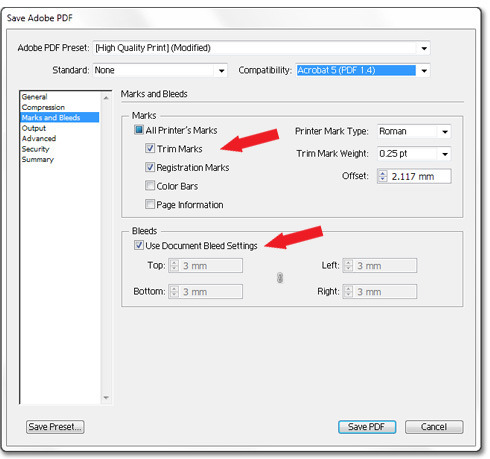Screen dimensions: 490x459
Task: Click the Top bleed stepper arrows
Action: click(x=174, y=266)
